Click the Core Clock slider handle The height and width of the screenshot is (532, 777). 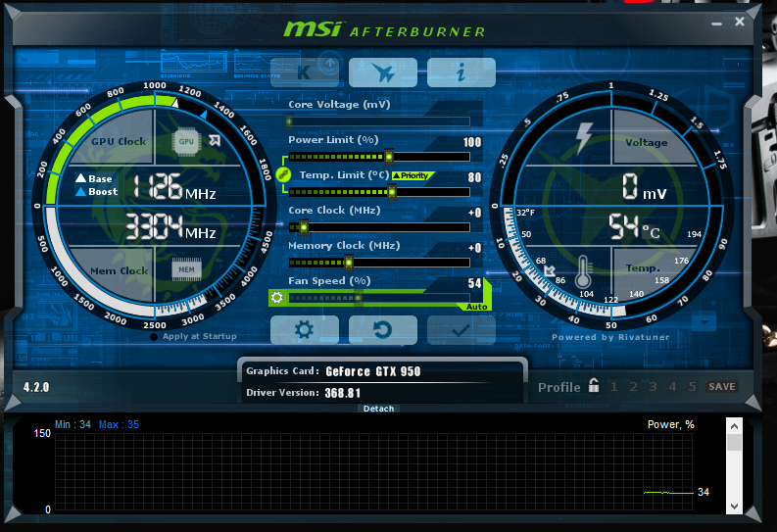[304, 227]
